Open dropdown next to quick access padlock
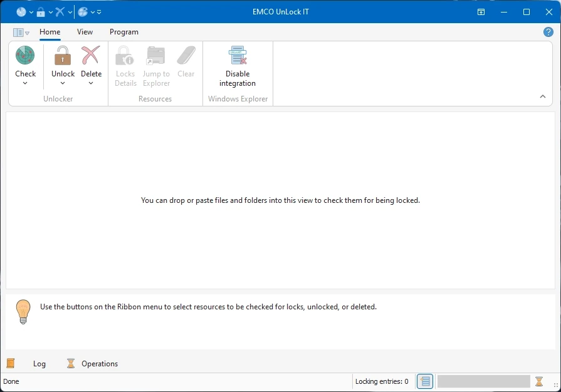The width and height of the screenshot is (561, 392). point(50,12)
